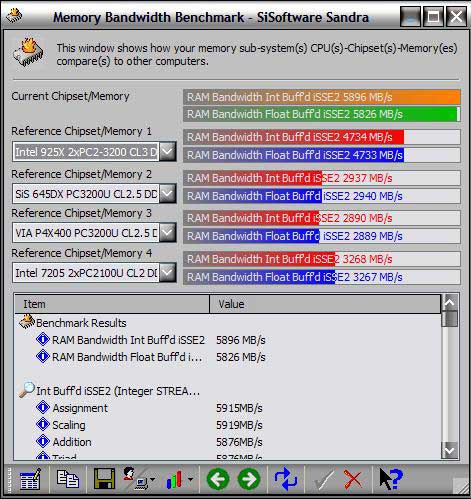
Task: Click the grey checkmark OK icon
Action: pyautogui.click(x=322, y=479)
